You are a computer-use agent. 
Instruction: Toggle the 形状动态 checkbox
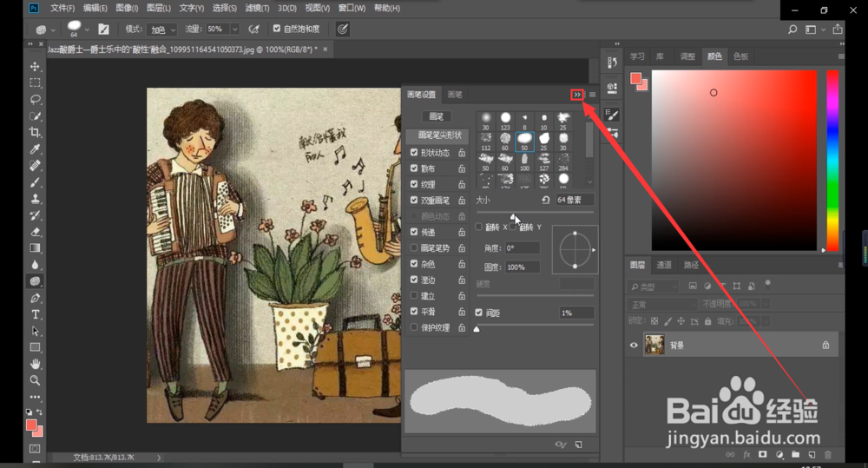413,152
